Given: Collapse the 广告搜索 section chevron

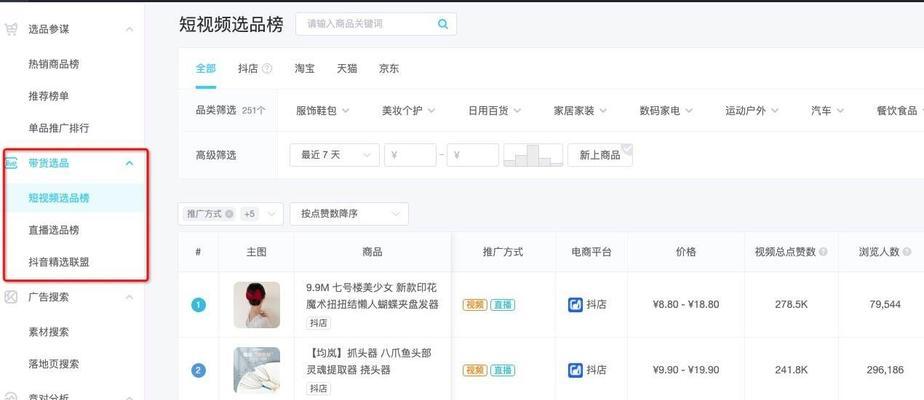Looking at the screenshot, I should point(130,297).
